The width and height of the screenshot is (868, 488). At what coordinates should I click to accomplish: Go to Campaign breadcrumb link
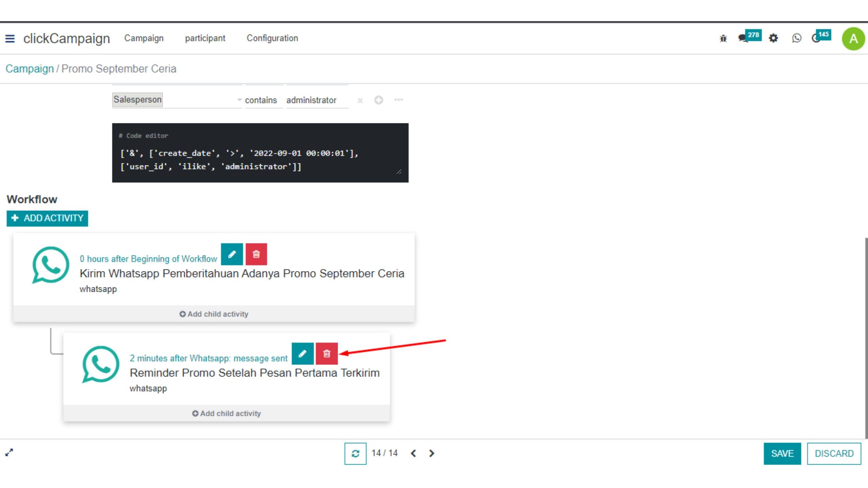tap(29, 69)
